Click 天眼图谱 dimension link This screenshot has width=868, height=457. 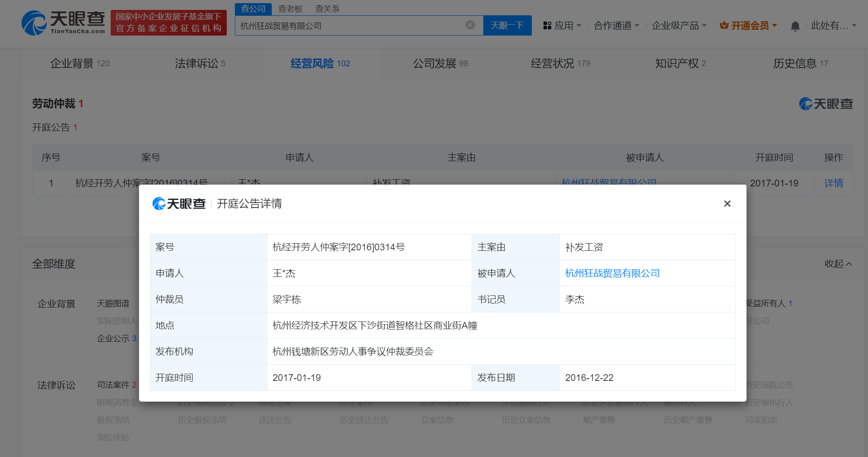pos(113,303)
